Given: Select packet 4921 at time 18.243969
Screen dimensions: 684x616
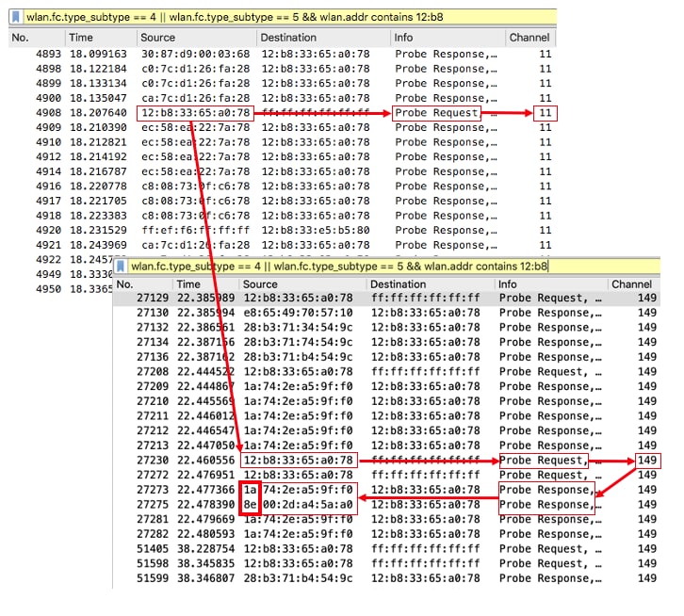Looking at the screenshot, I should click(x=283, y=245).
